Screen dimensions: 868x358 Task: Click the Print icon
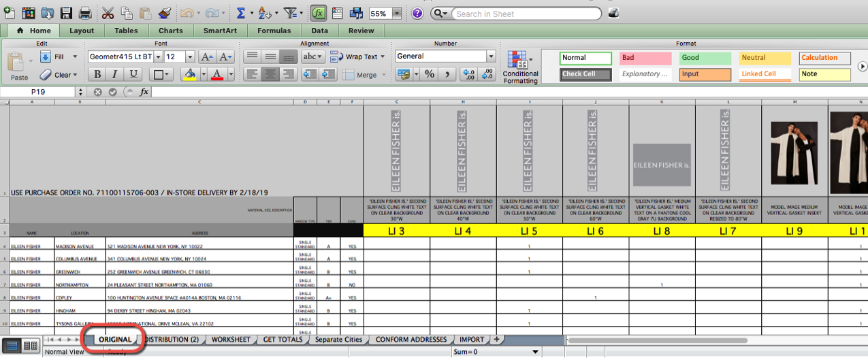[85, 13]
